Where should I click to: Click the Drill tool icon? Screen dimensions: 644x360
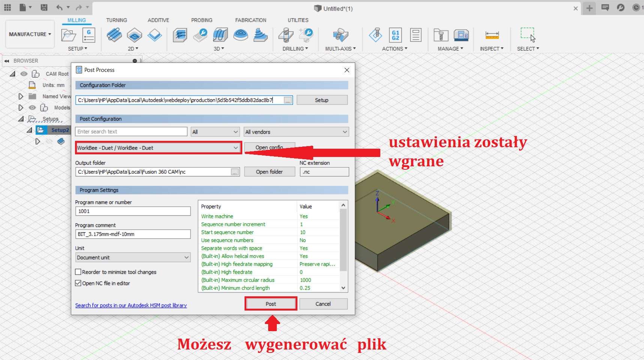point(286,35)
